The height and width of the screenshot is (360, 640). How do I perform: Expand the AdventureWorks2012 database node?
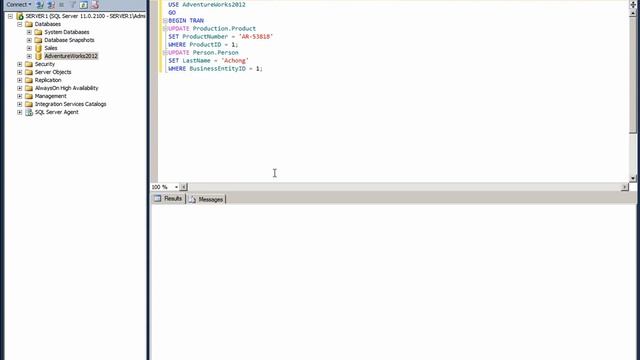pos(29,56)
